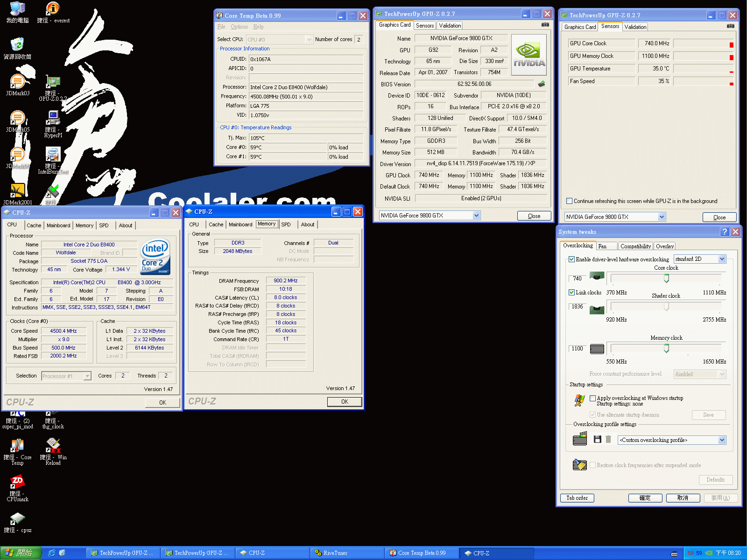Open the GPU-Z.0.2.7 desktop shortcut

[53, 88]
